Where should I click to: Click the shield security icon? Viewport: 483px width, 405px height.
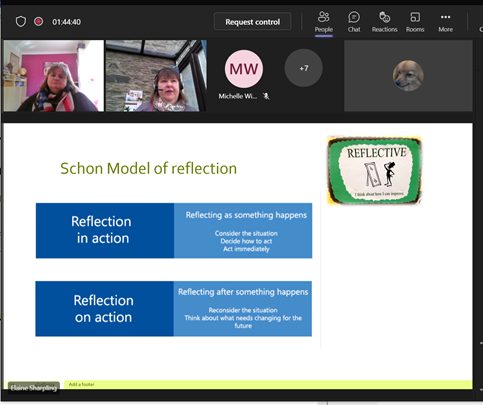pos(21,22)
